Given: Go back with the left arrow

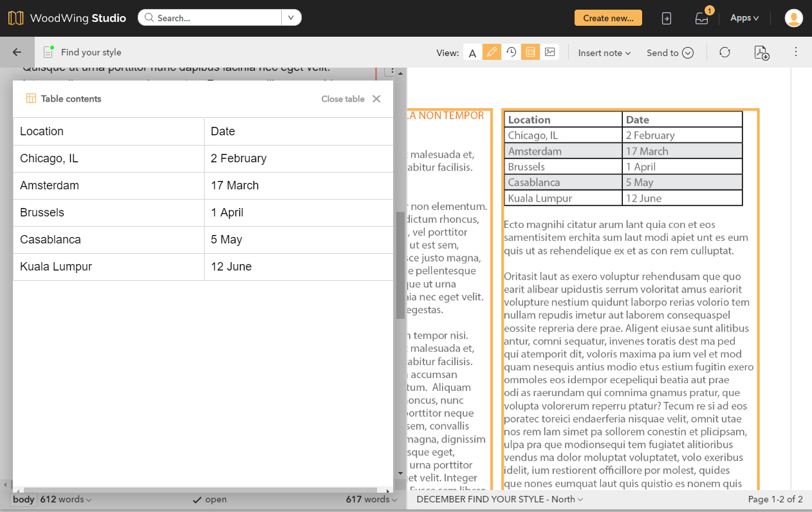Looking at the screenshot, I should tap(17, 52).
